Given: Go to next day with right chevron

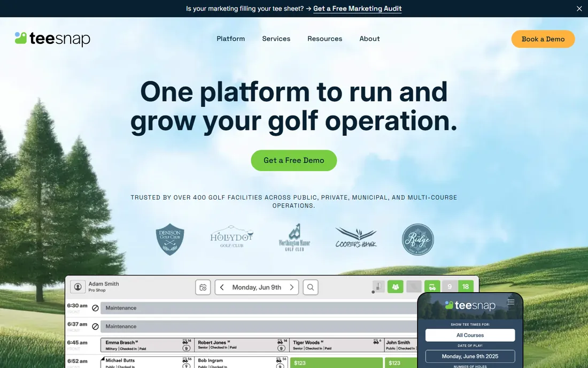Looking at the screenshot, I should point(292,287).
